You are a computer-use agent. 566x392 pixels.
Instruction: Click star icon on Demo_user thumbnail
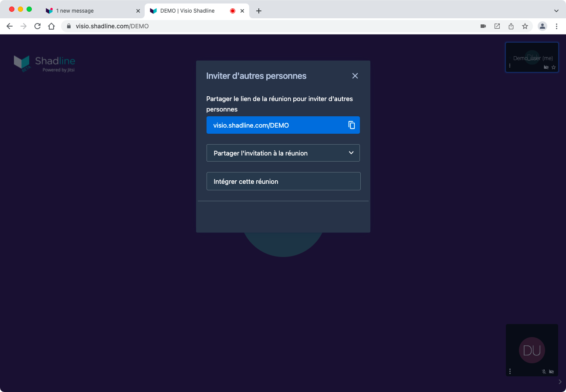[554, 68]
